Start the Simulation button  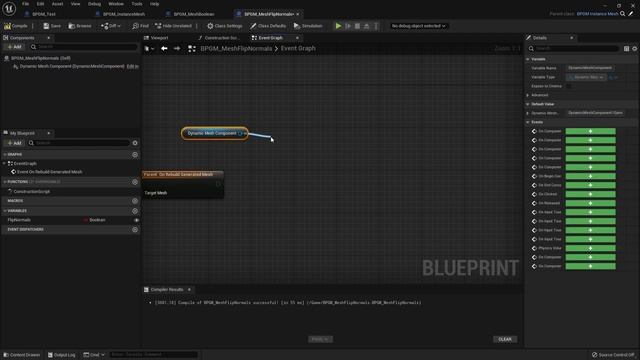pyautogui.click(x=308, y=26)
